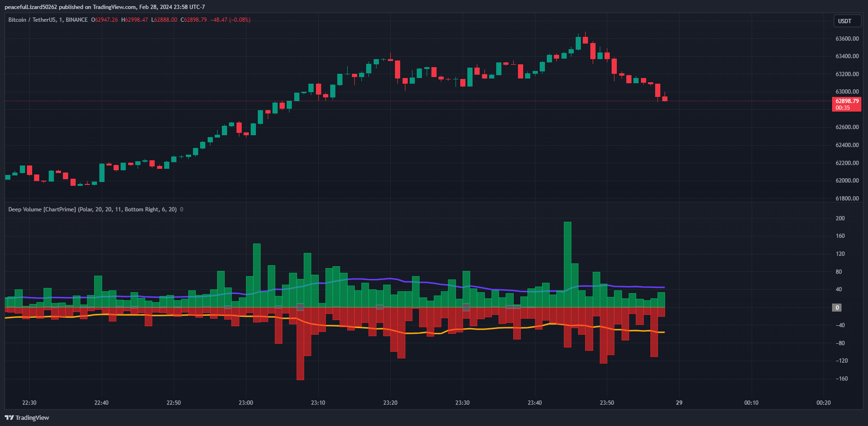Click the 23:20 time axis label
Screen dimensions: 868x426
pyautogui.click(x=390, y=403)
